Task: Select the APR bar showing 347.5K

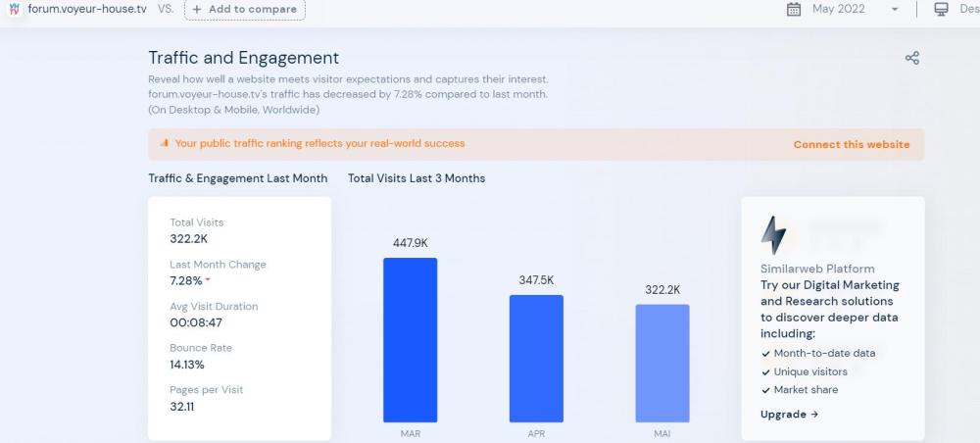Action: 536,358
